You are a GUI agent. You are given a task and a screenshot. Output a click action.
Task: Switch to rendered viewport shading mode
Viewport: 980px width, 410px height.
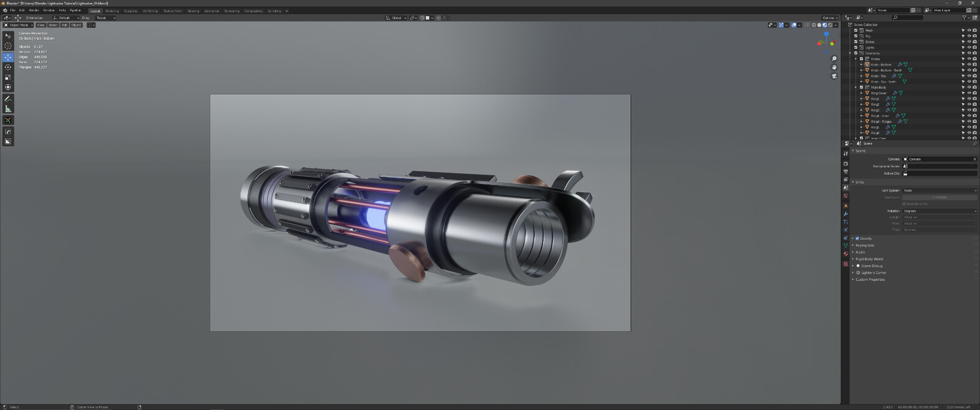point(830,25)
